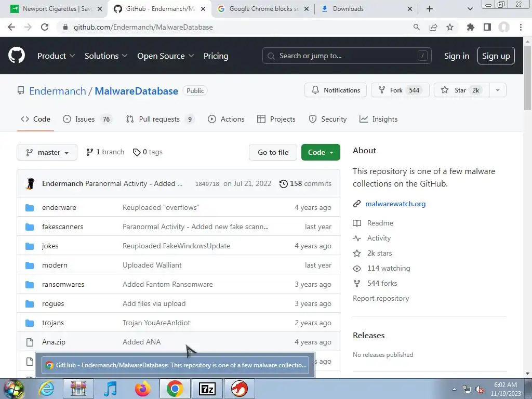Screen dimensions: 532x399
Task: Click the 1 branch link
Action: [x=105, y=152]
